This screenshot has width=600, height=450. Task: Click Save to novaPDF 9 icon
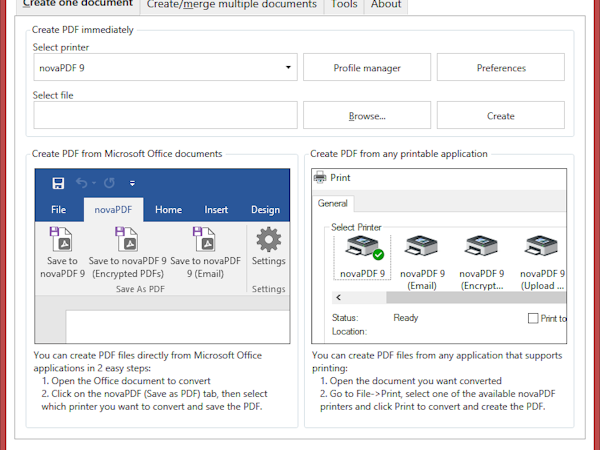61,239
